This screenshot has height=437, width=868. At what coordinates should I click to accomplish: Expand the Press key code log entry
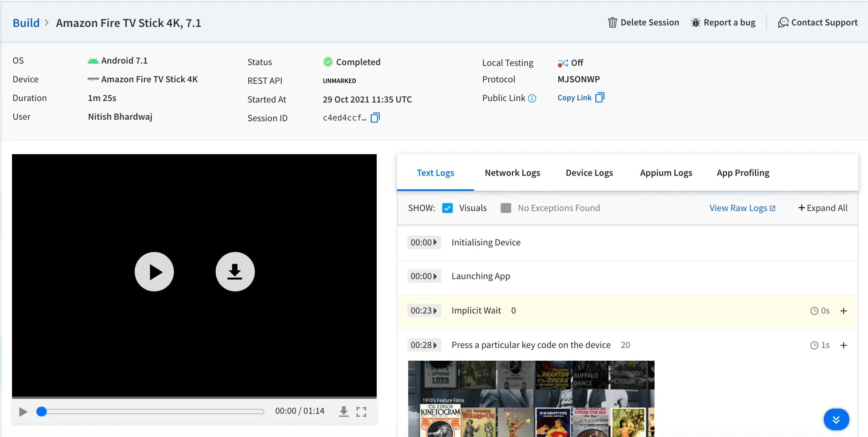[844, 345]
